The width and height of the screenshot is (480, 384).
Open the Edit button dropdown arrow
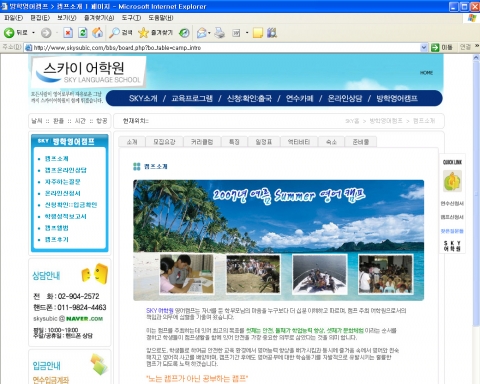point(247,33)
